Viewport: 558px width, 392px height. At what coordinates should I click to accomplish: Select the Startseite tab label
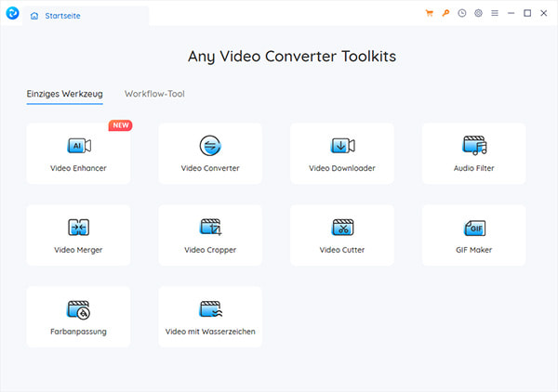pyautogui.click(x=62, y=16)
